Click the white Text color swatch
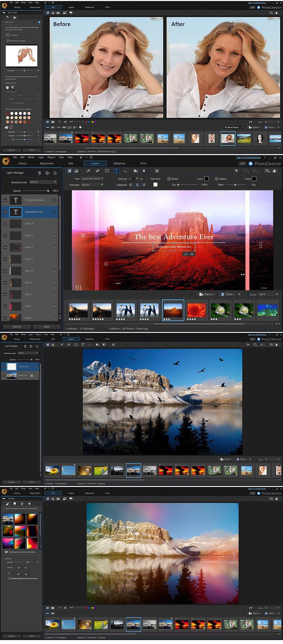 pos(155,185)
